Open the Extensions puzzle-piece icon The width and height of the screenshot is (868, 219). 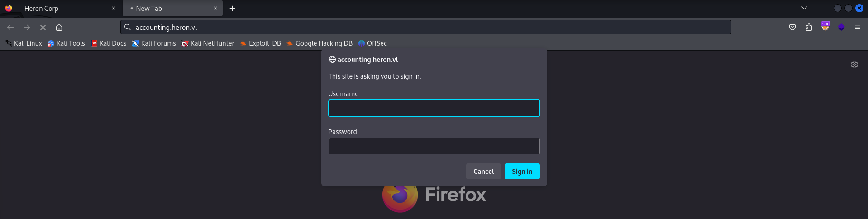809,28
